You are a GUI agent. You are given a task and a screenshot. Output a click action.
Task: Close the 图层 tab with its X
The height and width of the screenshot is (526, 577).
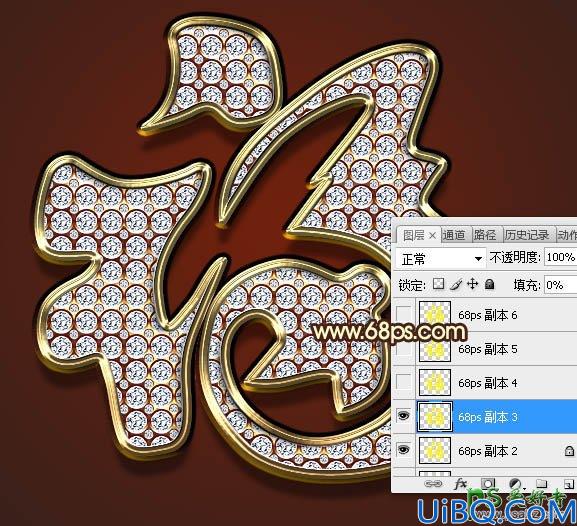[x=433, y=236]
